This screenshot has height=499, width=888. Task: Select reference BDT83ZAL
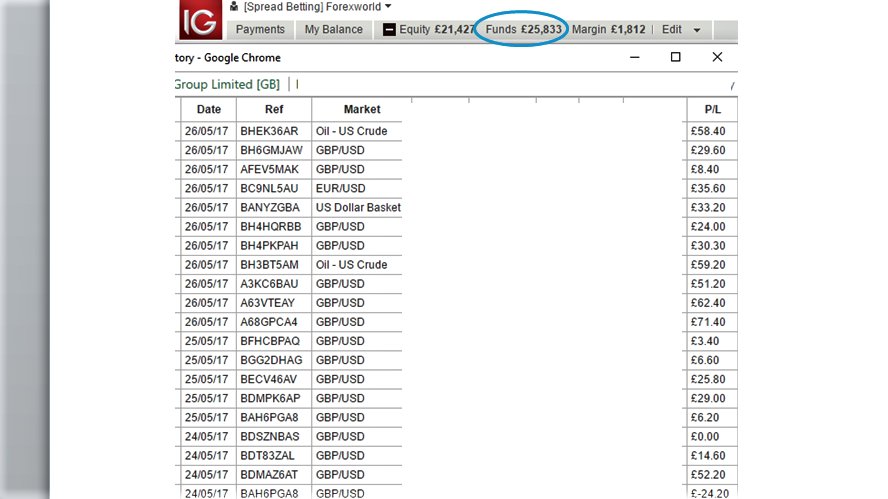(267, 456)
